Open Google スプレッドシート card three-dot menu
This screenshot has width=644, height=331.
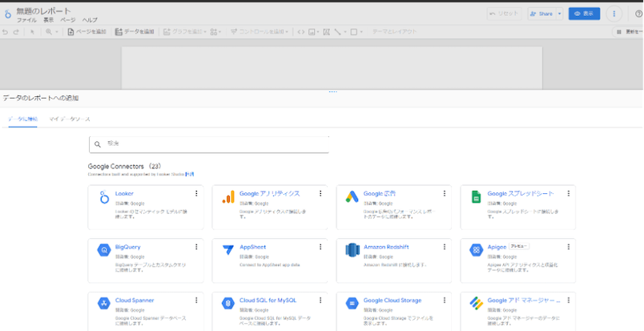coord(569,193)
